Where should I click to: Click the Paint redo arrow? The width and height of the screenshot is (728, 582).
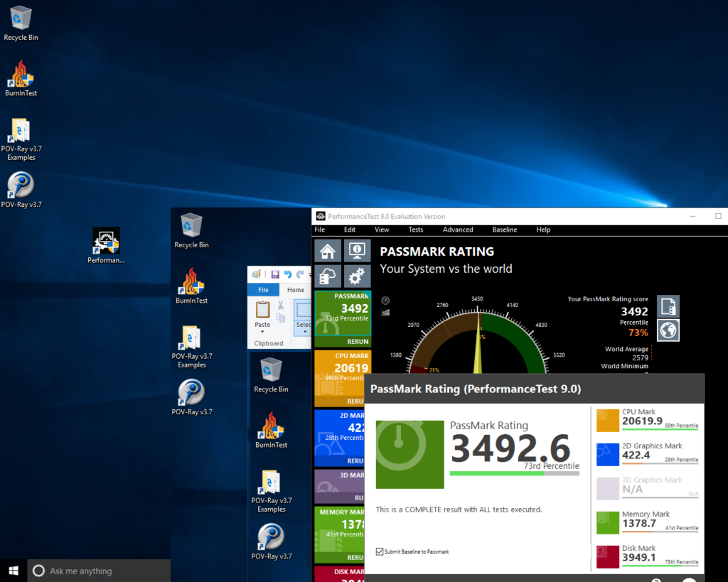[300, 274]
